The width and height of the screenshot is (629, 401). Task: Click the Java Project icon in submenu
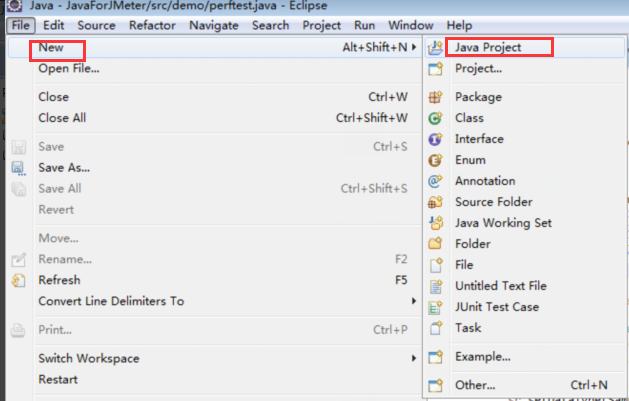(x=435, y=48)
